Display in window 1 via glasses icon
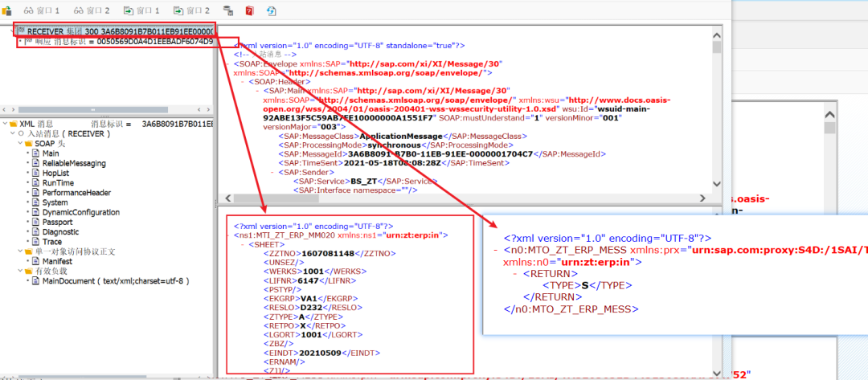Viewport: 868px width, 380px height. point(41,10)
